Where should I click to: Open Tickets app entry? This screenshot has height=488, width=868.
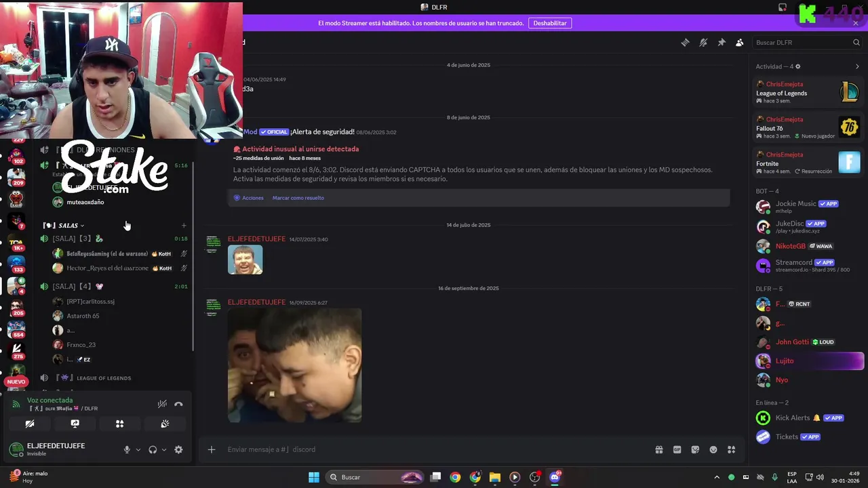click(x=807, y=436)
